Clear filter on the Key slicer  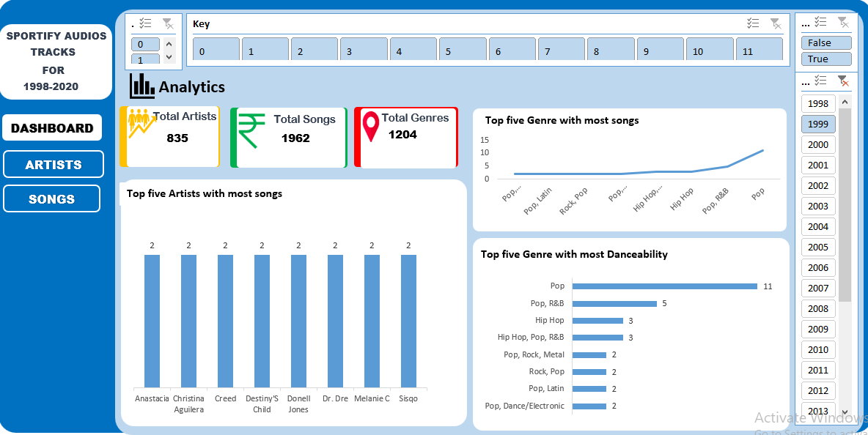coord(776,23)
